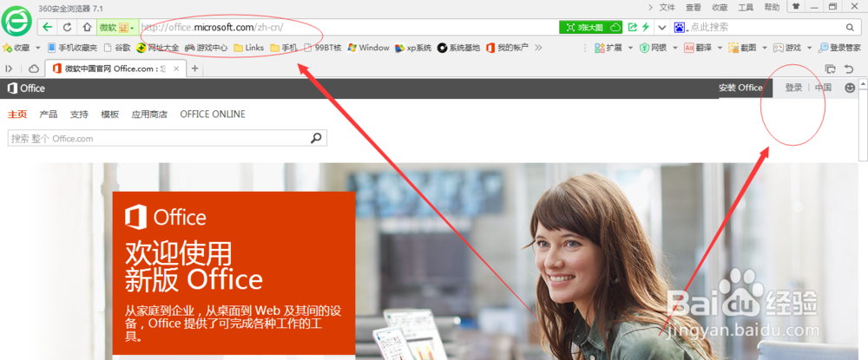Viewport: 868px width, 360px height.
Task: Click the 安装 Office link
Action: pyautogui.click(x=740, y=88)
